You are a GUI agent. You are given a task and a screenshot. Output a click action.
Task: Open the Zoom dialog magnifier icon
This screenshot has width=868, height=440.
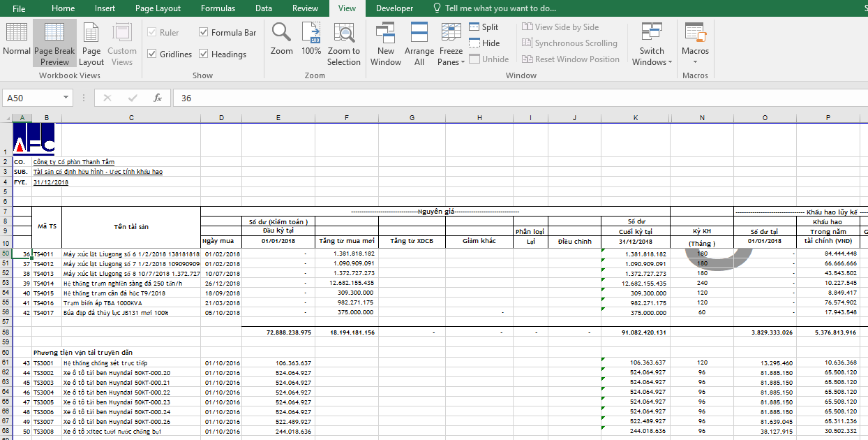click(x=282, y=39)
